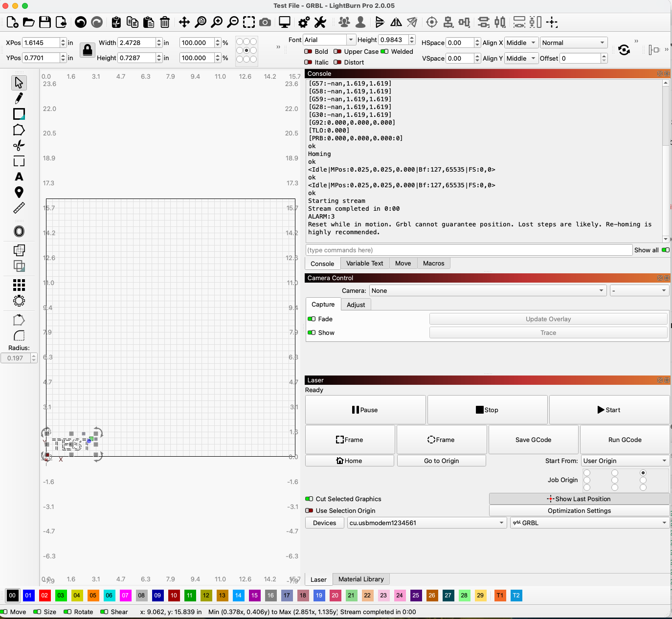Pick the red 02 layer color swatch
The height and width of the screenshot is (619, 672).
point(45,595)
